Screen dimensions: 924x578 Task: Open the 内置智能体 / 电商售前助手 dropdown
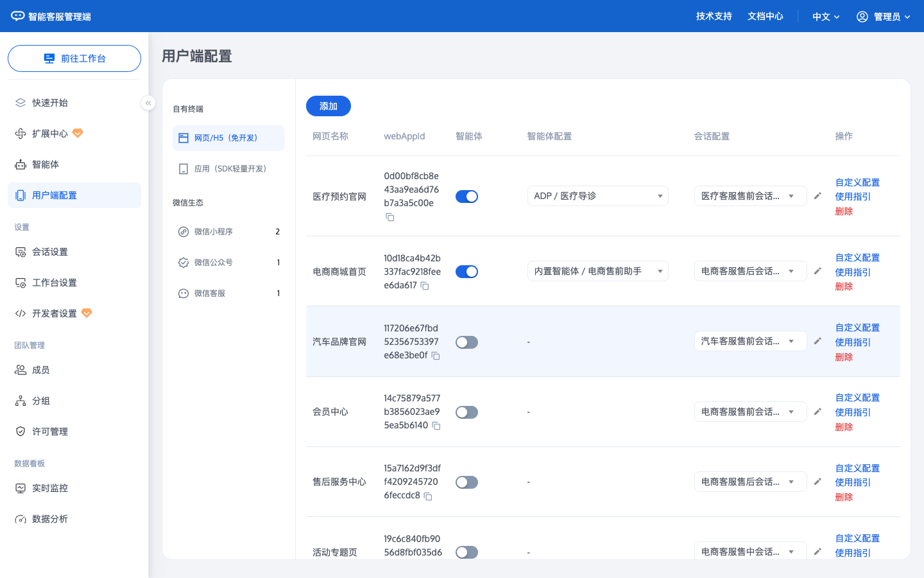pos(597,271)
